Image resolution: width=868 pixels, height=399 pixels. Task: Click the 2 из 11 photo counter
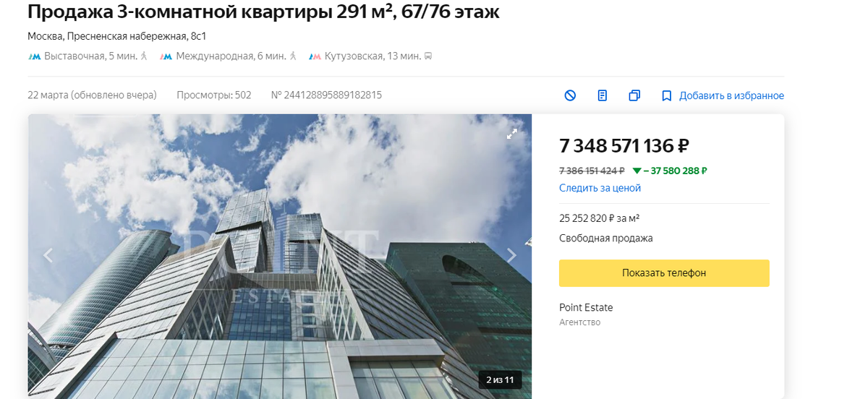point(500,379)
